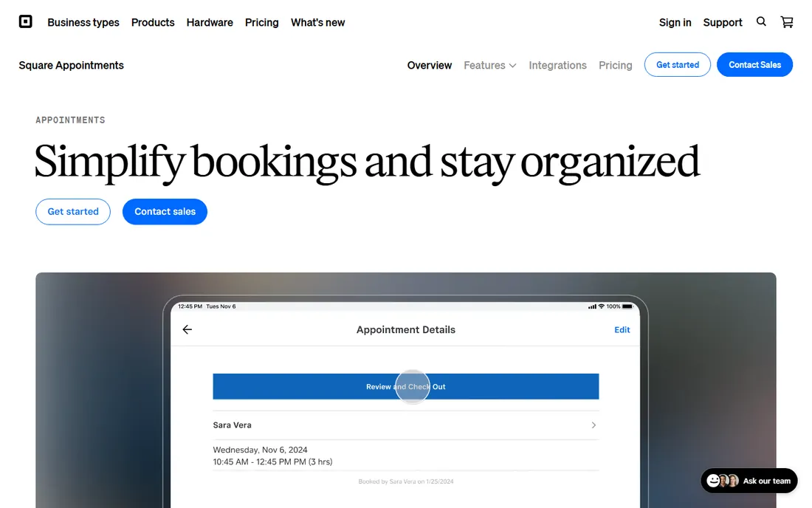The height and width of the screenshot is (508, 812).
Task: Click Review and Check Out button
Action: coord(405,386)
